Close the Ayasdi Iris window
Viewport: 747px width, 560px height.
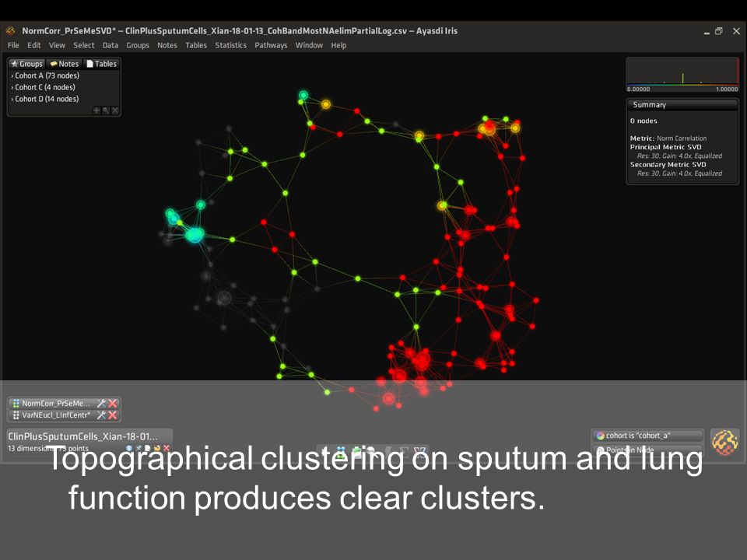[737, 31]
